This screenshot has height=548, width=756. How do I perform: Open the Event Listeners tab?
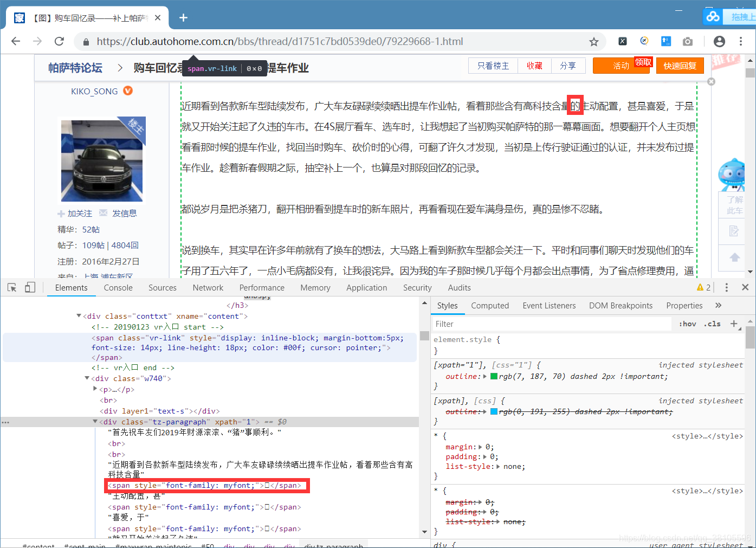[x=549, y=306]
